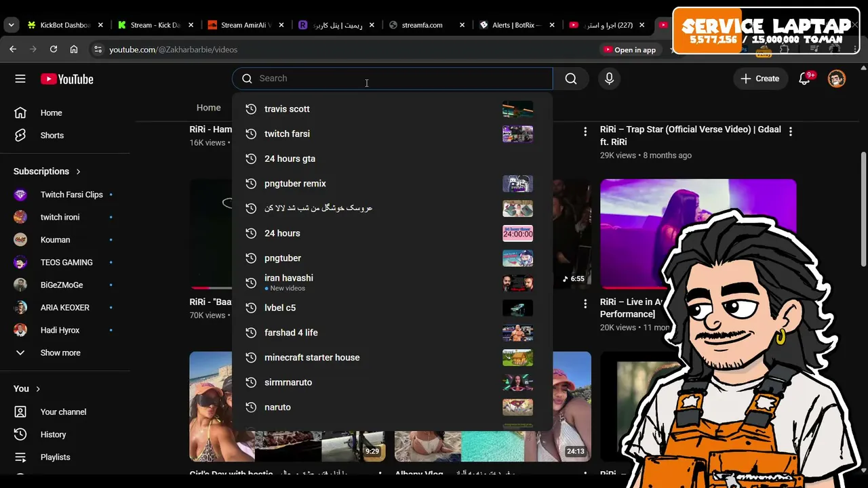Select the 'travis scott' search suggestion
The width and height of the screenshot is (868, 488).
(392, 109)
